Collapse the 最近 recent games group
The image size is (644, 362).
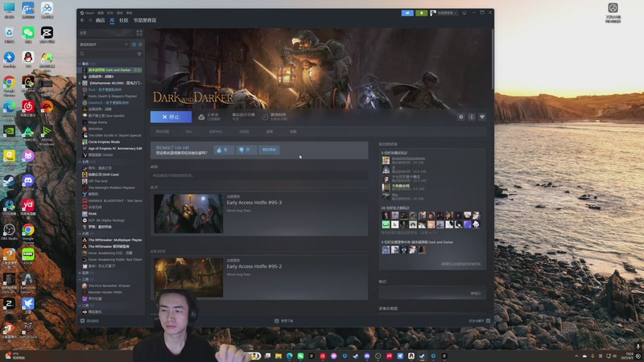pyautogui.click(x=80, y=64)
